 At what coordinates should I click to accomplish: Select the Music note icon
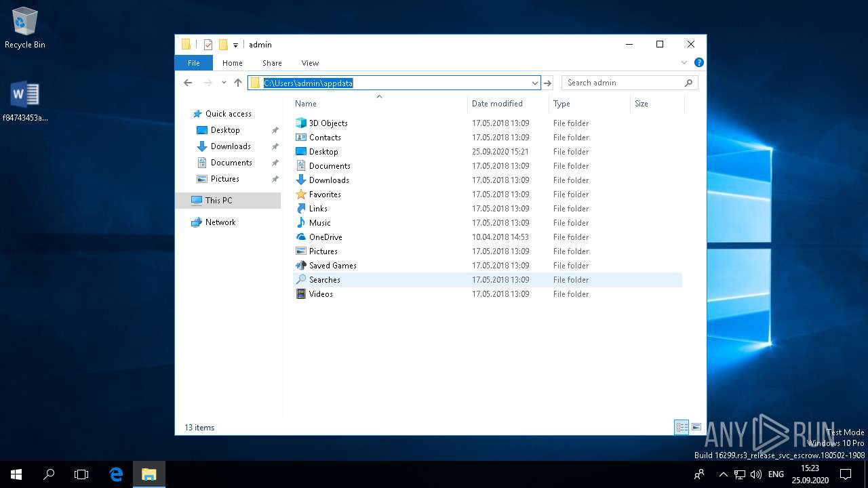click(x=301, y=223)
